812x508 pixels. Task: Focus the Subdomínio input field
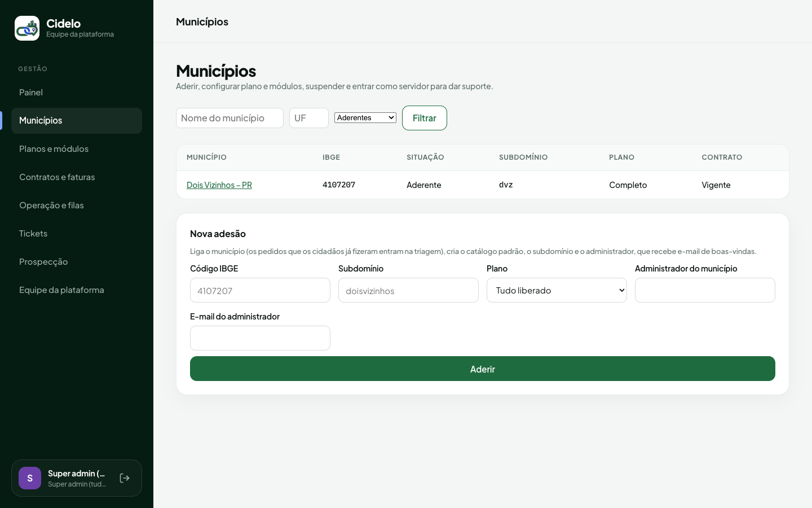[x=408, y=290]
